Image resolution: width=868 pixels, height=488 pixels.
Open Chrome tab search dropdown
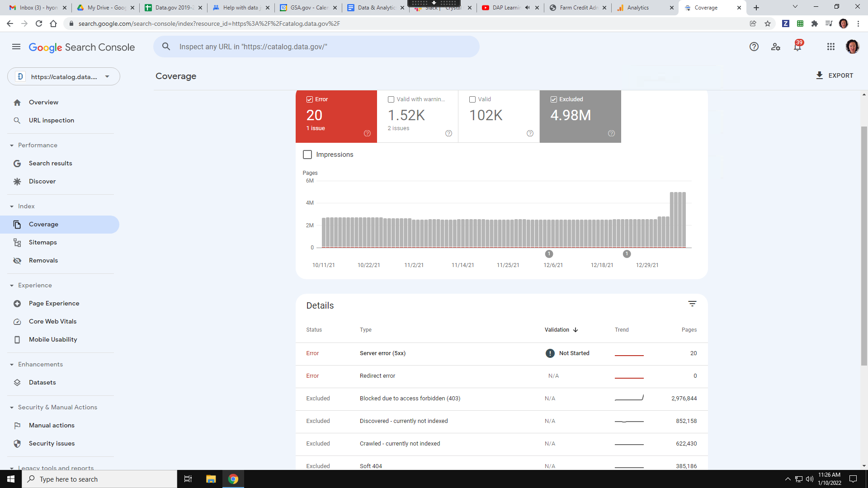(x=795, y=7)
